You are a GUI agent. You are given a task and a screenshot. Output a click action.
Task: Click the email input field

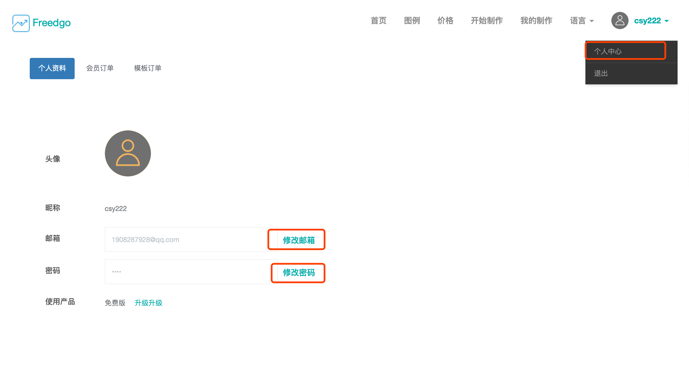tap(191, 240)
